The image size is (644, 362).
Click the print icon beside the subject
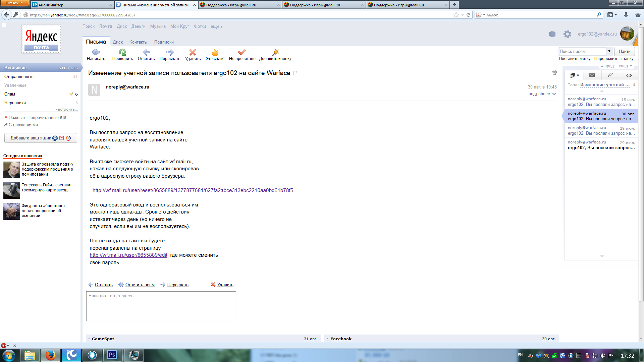pyautogui.click(x=554, y=72)
